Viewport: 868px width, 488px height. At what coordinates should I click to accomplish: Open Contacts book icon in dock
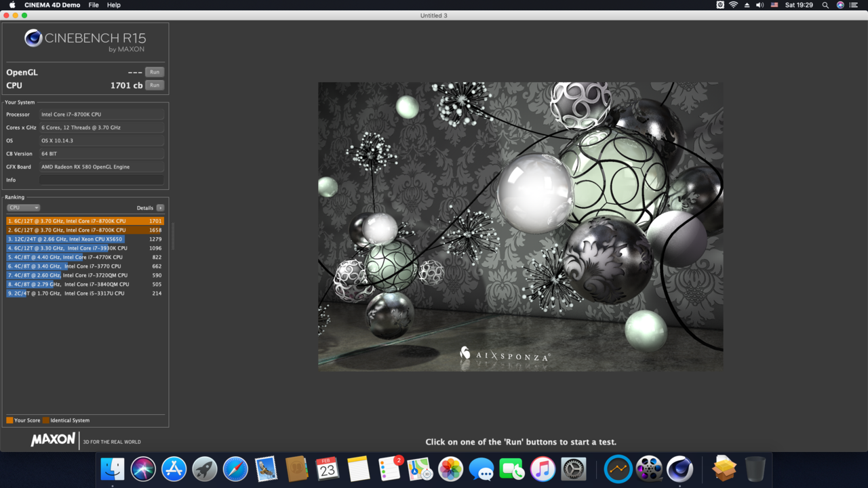pos(296,469)
